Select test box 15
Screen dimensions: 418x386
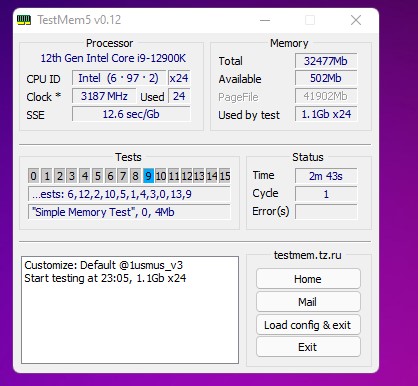[225, 176]
